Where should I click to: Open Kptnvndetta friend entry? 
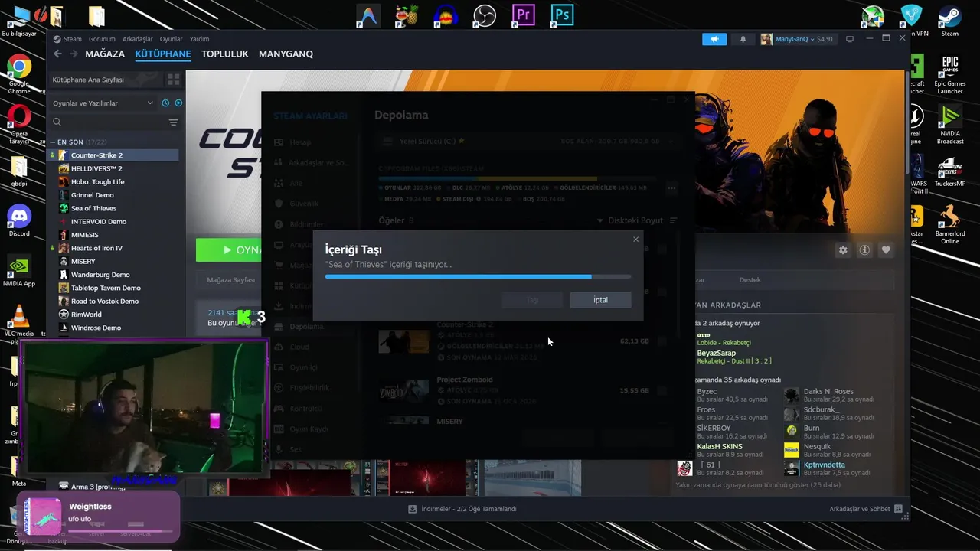(824, 465)
